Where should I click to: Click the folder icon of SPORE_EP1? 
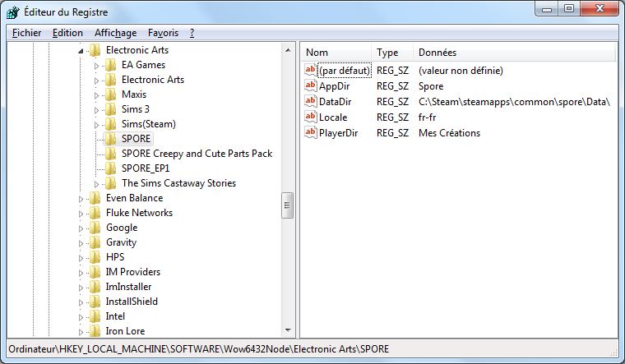110,168
